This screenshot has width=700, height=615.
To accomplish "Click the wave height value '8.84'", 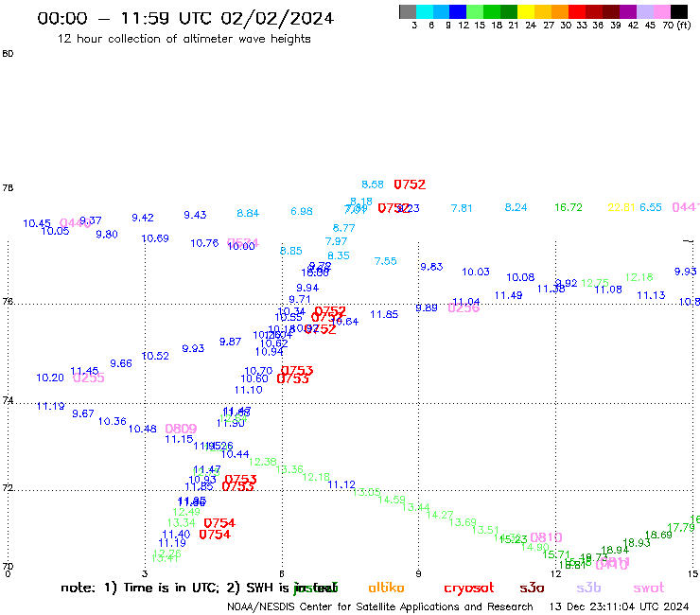I will click(x=248, y=214).
